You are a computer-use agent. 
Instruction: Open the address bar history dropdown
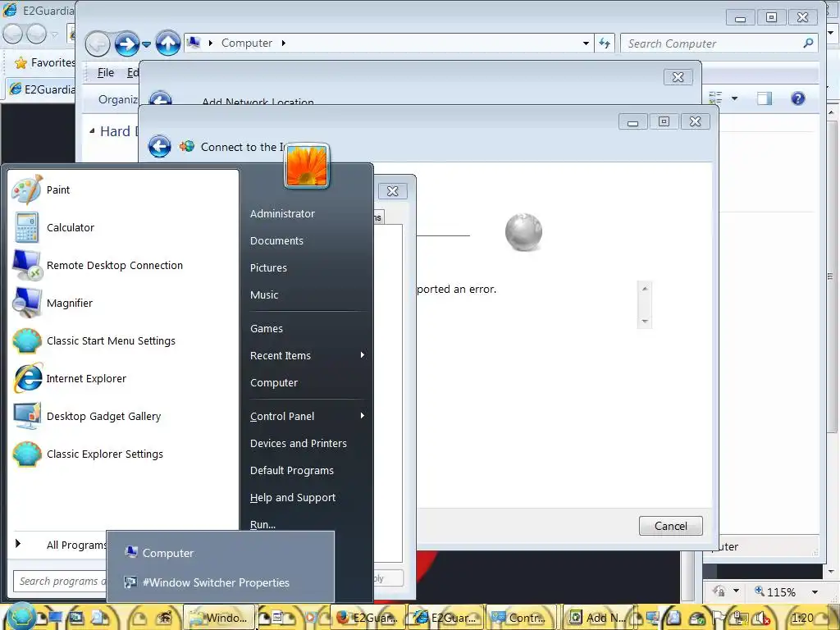click(x=586, y=43)
